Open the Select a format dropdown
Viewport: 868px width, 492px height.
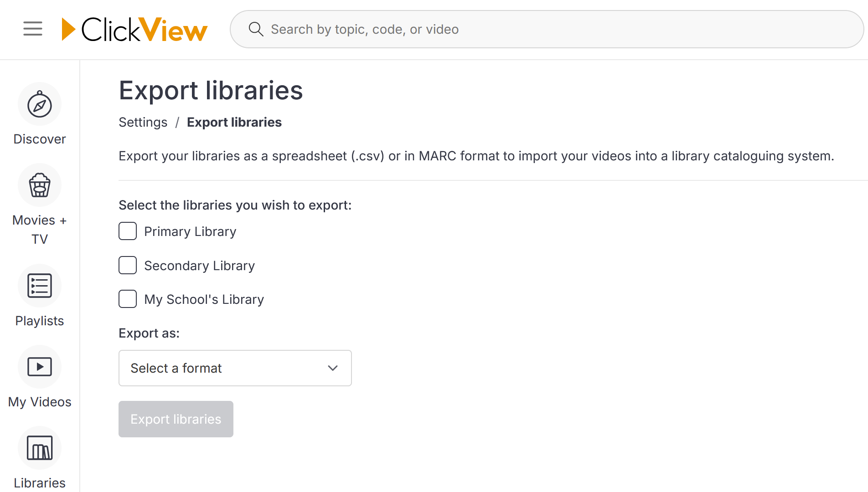pos(235,368)
